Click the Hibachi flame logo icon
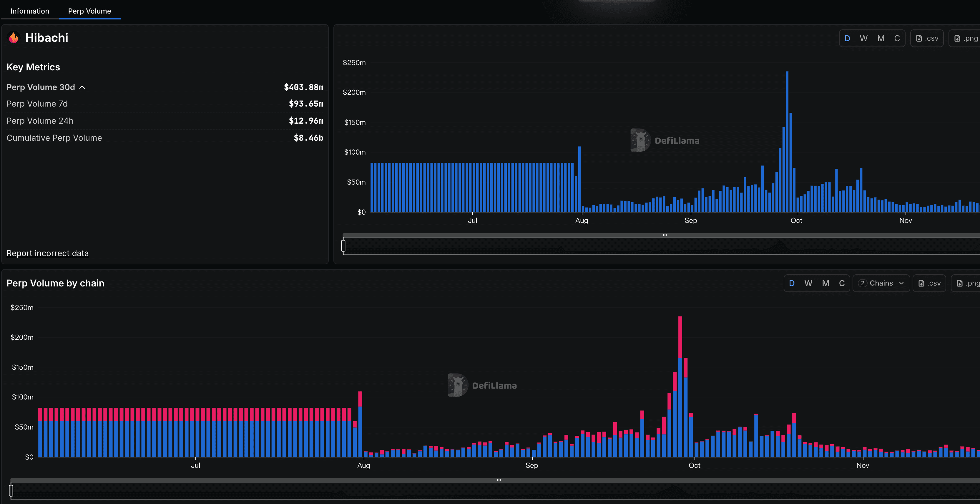Image resolution: width=980 pixels, height=504 pixels. click(14, 38)
